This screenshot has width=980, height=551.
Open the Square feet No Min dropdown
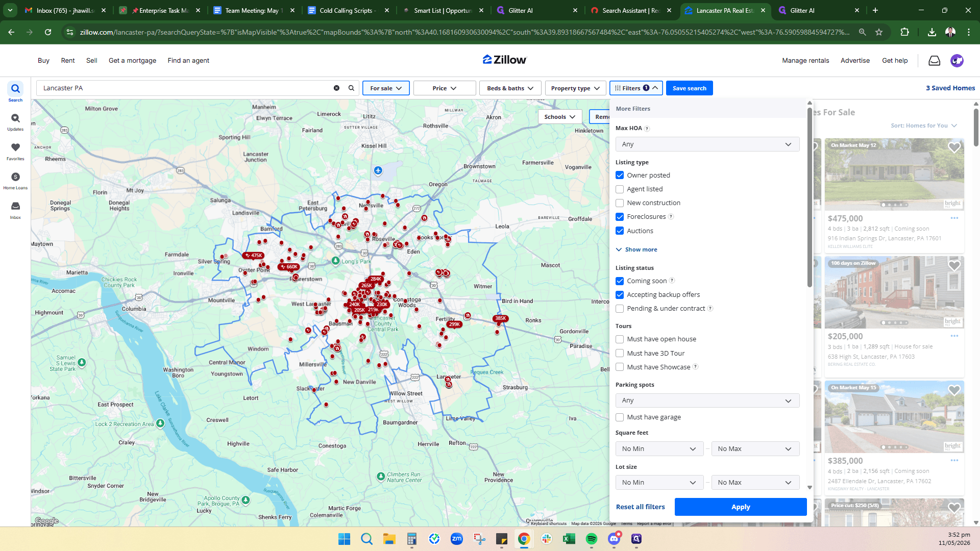(659, 449)
